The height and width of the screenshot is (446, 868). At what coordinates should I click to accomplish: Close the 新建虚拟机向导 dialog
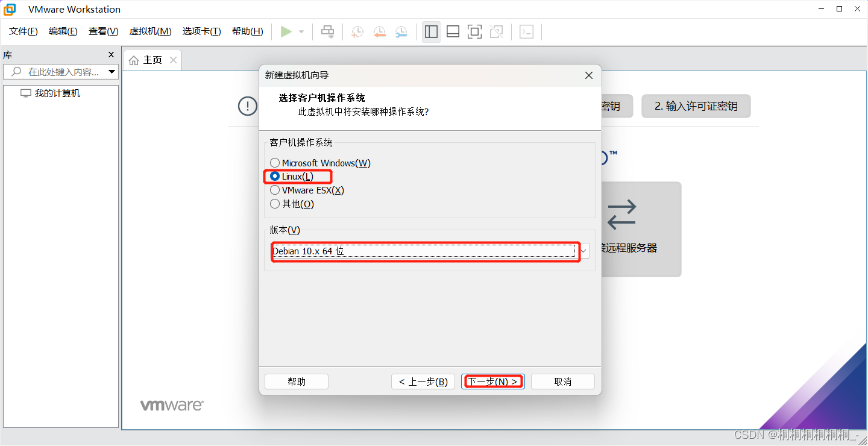[x=589, y=75]
